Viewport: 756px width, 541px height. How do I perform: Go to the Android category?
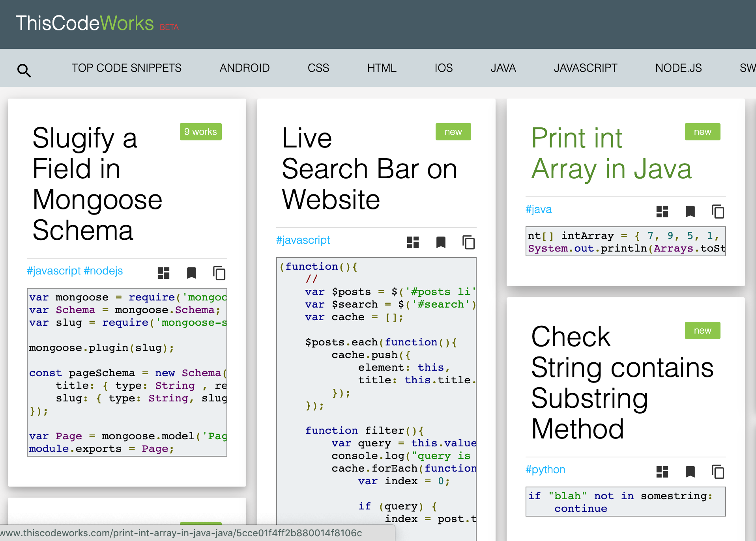(245, 68)
